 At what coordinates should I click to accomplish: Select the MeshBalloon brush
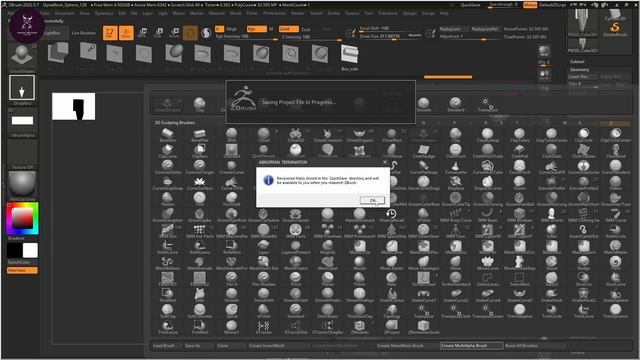coord(167,263)
